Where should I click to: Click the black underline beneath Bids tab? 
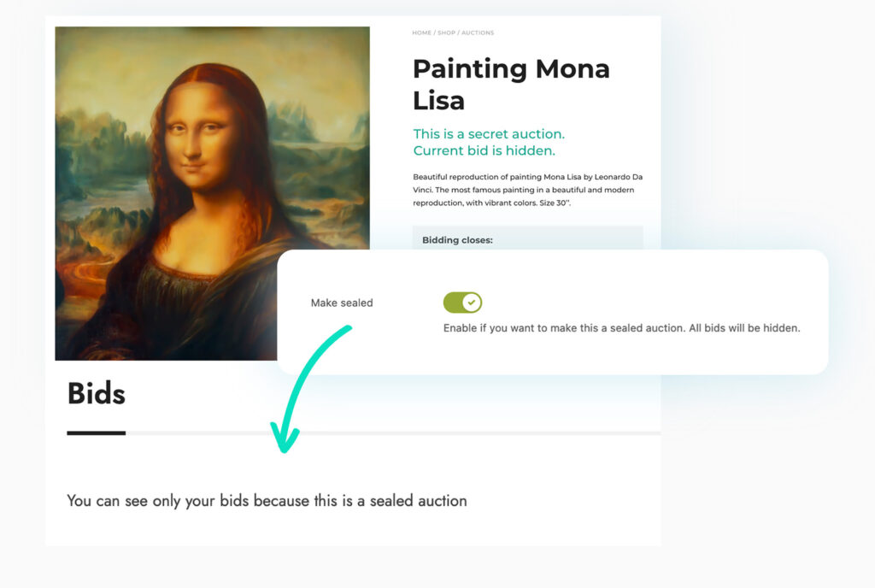point(97,433)
